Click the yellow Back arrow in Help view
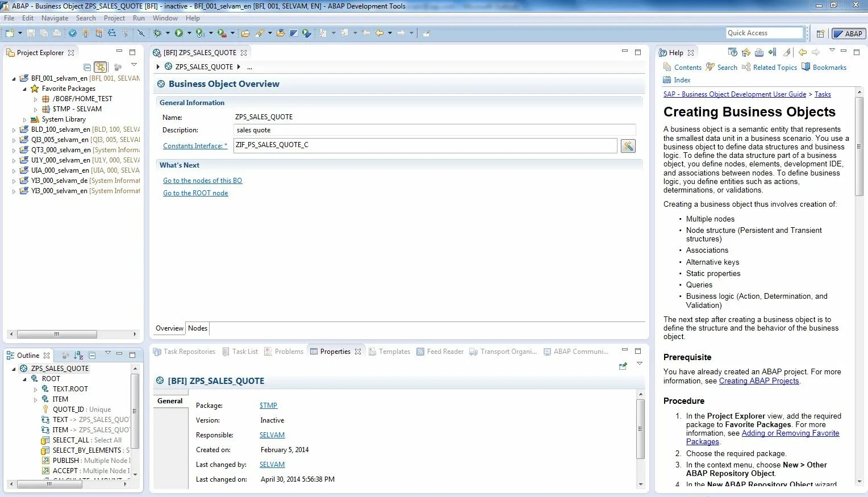This screenshot has height=497, width=868. [803, 52]
